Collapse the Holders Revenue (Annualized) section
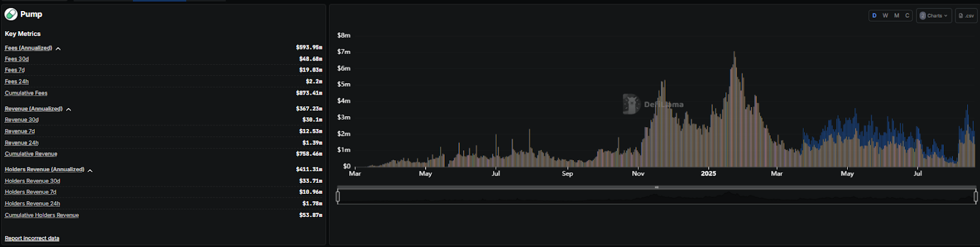Viewport: 980px width, 247px height. [x=90, y=171]
